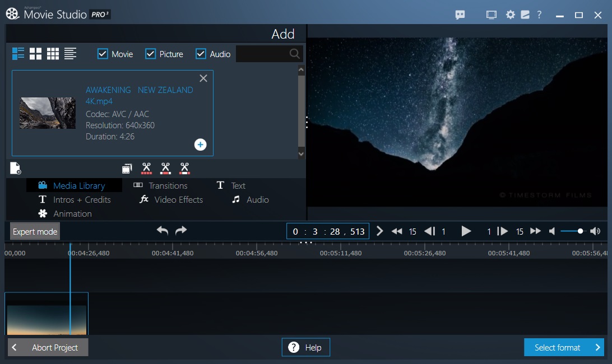Viewport: 612px width, 364px height.
Task: Select the scissors cut tool
Action: pos(146,168)
